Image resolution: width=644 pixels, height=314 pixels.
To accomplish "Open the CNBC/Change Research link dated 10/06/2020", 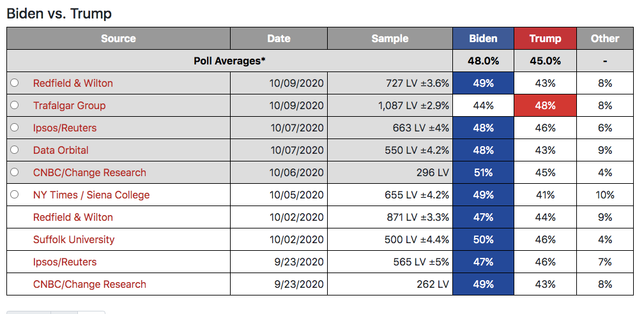I will tap(89, 172).
